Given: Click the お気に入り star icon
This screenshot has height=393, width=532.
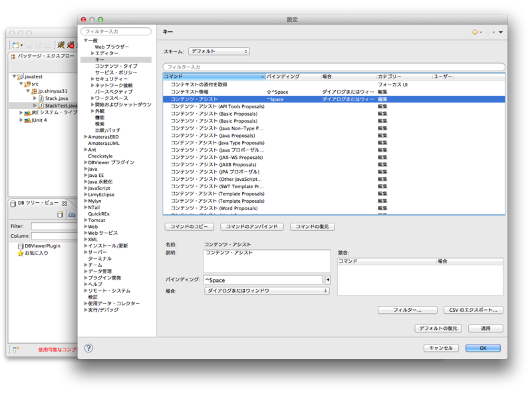Looking at the screenshot, I should pos(21,253).
